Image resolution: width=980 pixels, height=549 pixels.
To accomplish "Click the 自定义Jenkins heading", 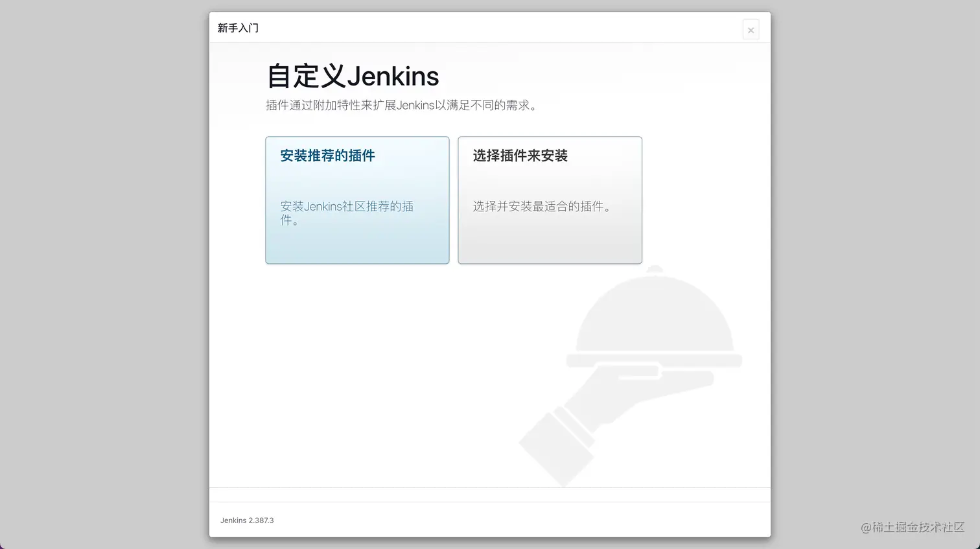I will (x=353, y=76).
